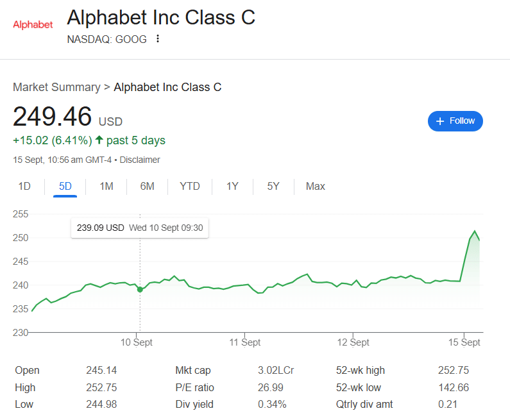
Task: Switch to the 1D time range tab
Action: [24, 186]
